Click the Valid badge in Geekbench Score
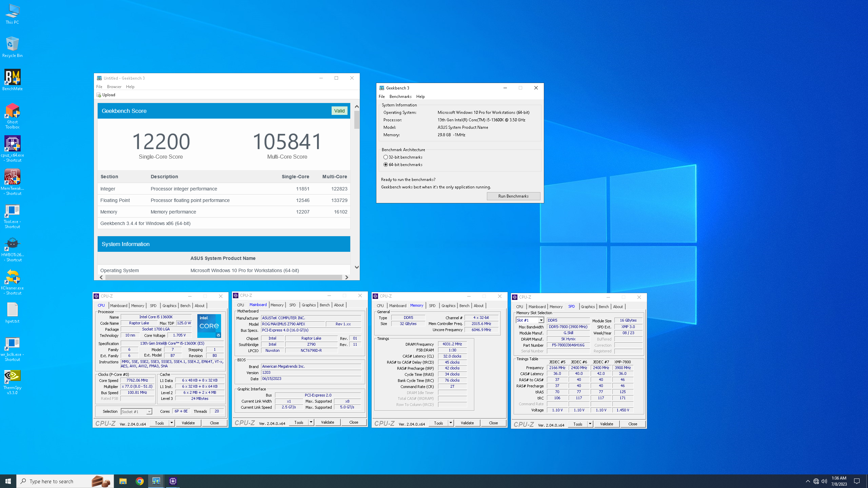Viewport: 868px width, 488px height. click(x=339, y=111)
